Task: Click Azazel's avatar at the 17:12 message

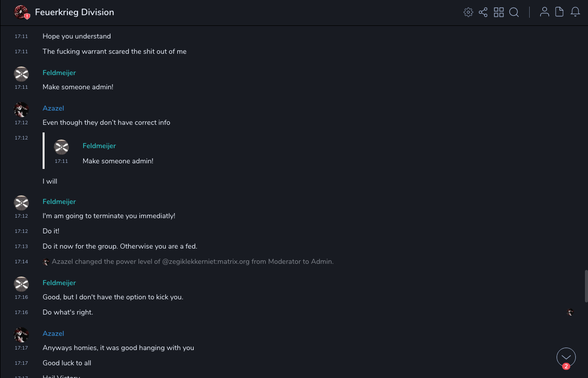Action: click(x=21, y=110)
